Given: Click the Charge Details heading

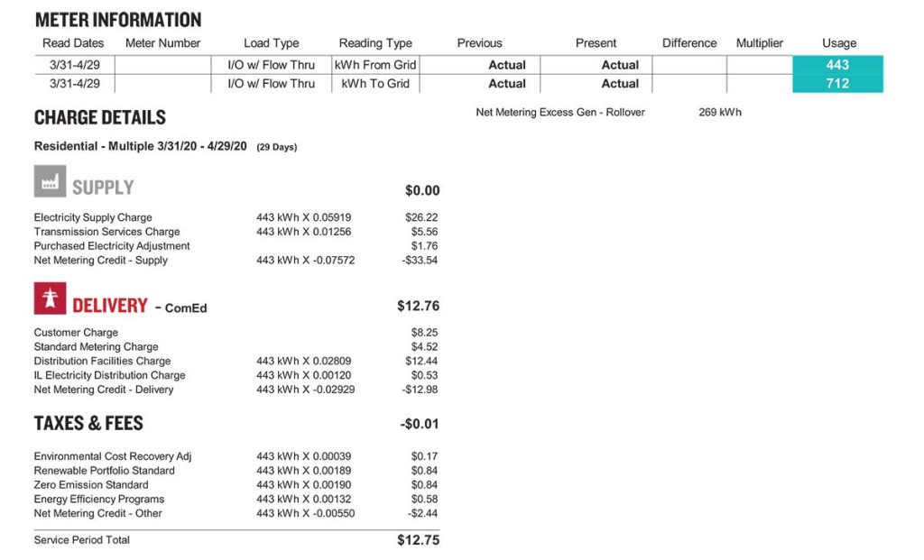Looking at the screenshot, I should click(x=99, y=118).
